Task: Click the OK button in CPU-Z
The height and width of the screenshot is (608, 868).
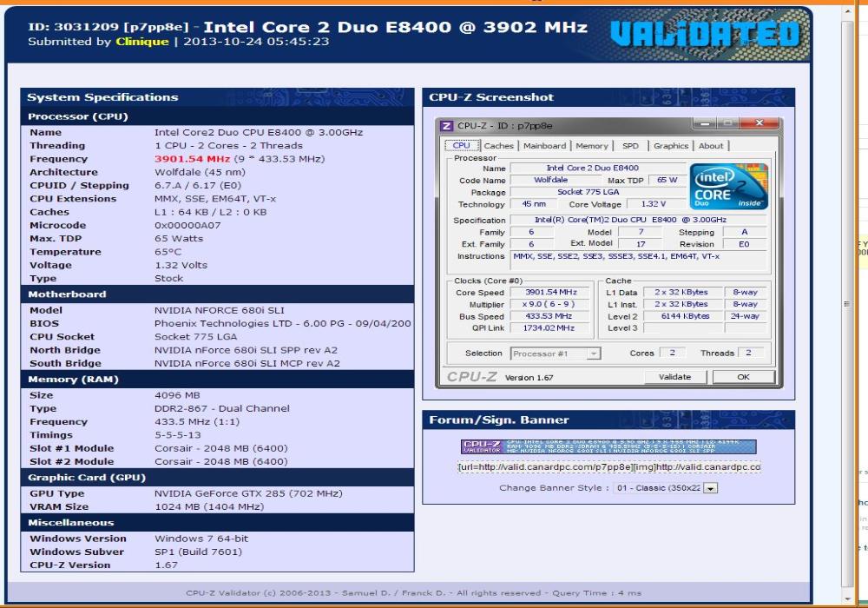Action: pos(743,377)
